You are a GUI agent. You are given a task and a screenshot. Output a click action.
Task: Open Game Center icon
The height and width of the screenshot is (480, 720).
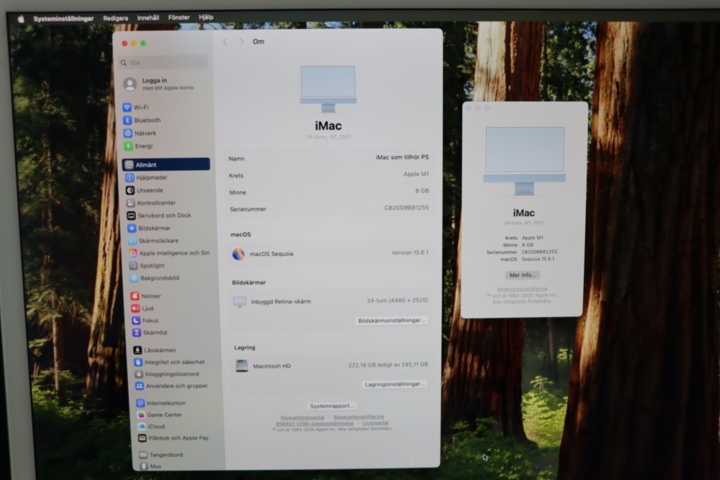141,415
